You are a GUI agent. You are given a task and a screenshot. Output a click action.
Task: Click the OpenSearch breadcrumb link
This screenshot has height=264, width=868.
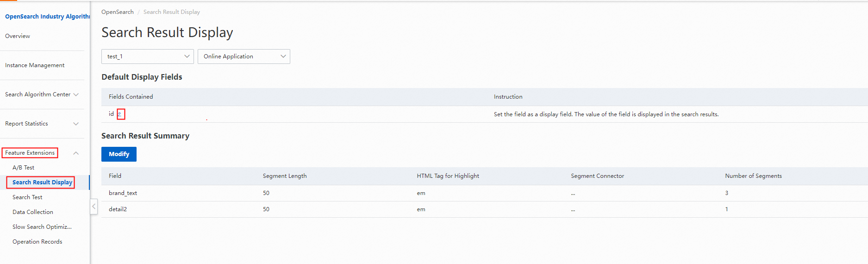(118, 12)
